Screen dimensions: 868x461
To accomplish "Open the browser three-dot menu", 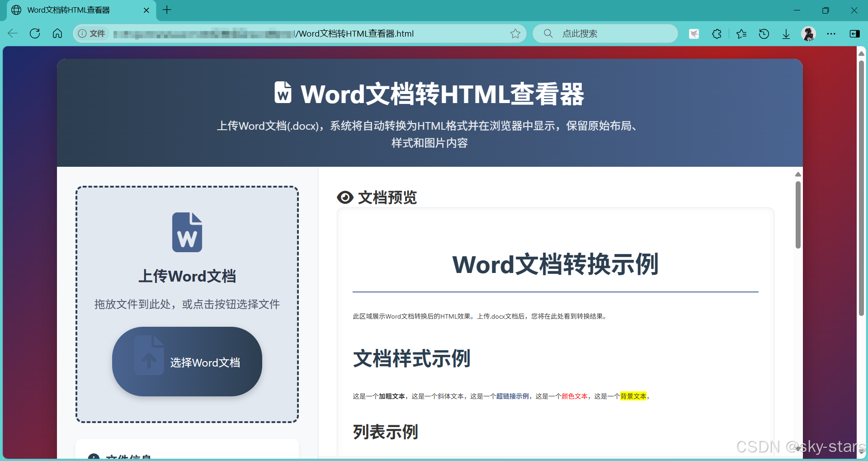I will click(831, 33).
